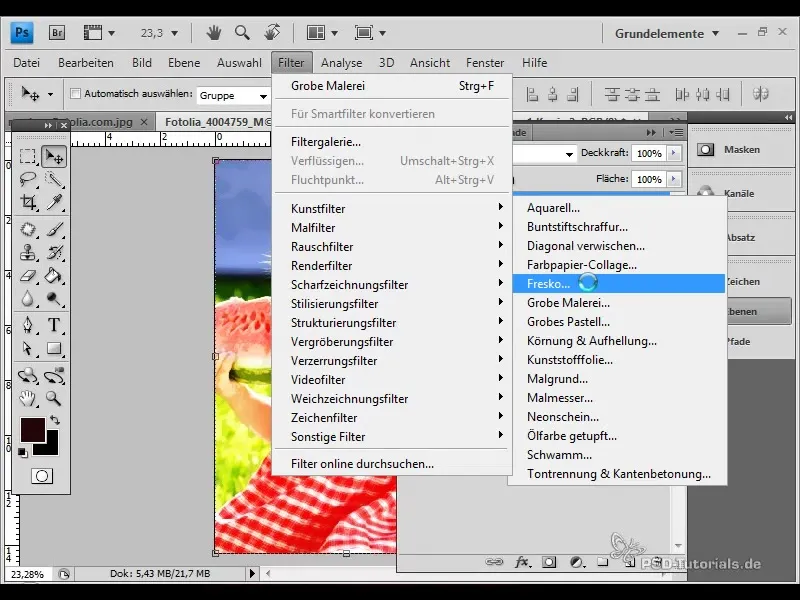Create new group folder icon
This screenshot has width=800, height=600.
tap(603, 562)
